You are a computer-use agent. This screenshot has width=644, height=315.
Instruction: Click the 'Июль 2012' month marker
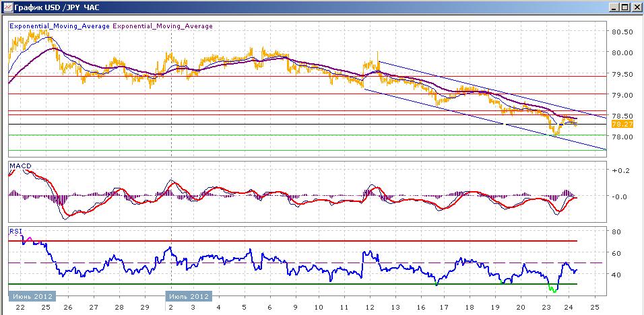189,296
